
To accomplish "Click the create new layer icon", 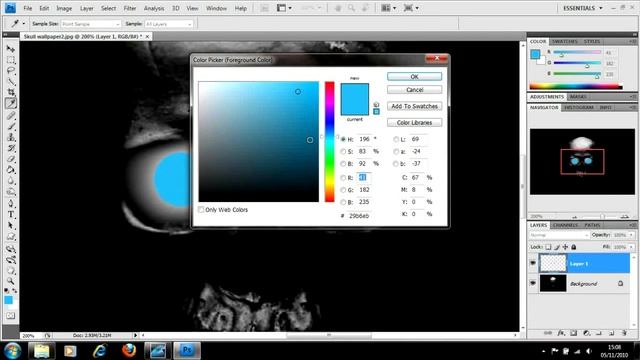I will (x=611, y=333).
